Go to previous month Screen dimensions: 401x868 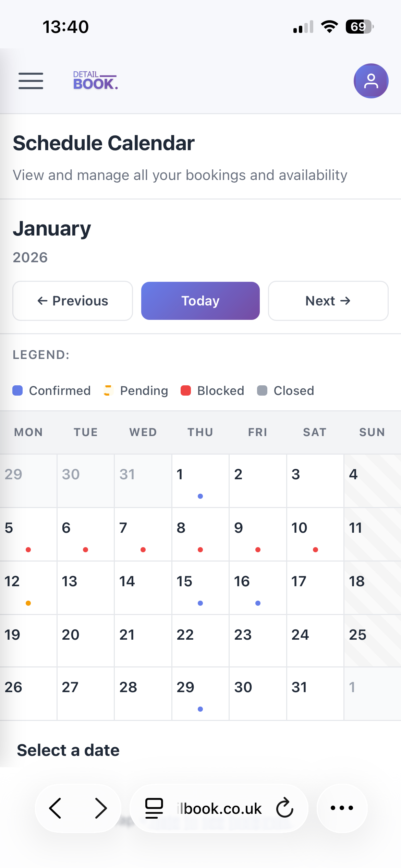[72, 301]
